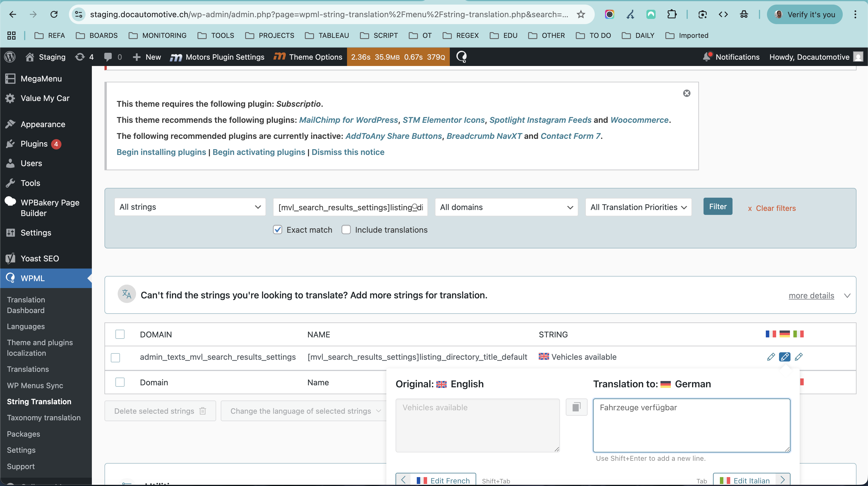Click the screenshot capture extension icon
Image resolution: width=868 pixels, height=486 pixels.
[703, 14]
